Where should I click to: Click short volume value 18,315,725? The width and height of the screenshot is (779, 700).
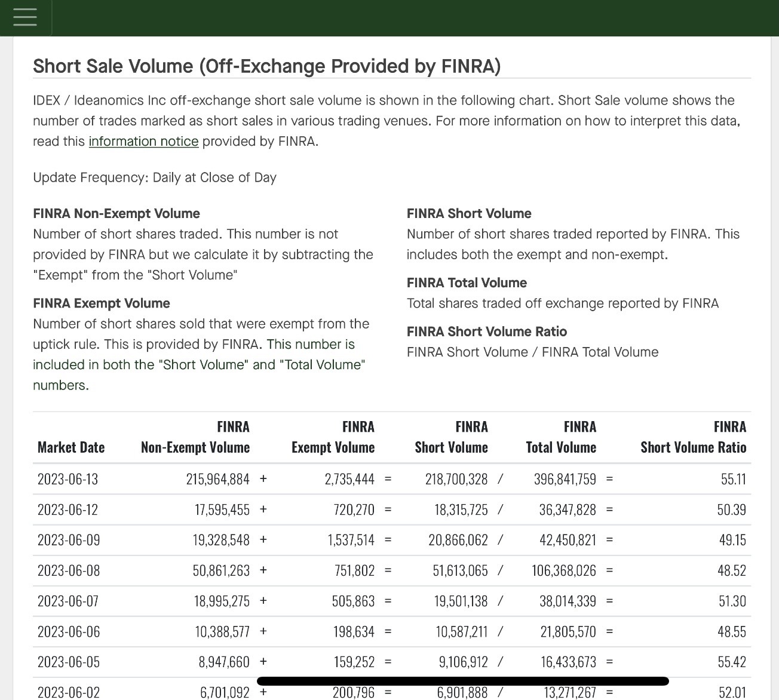click(461, 510)
